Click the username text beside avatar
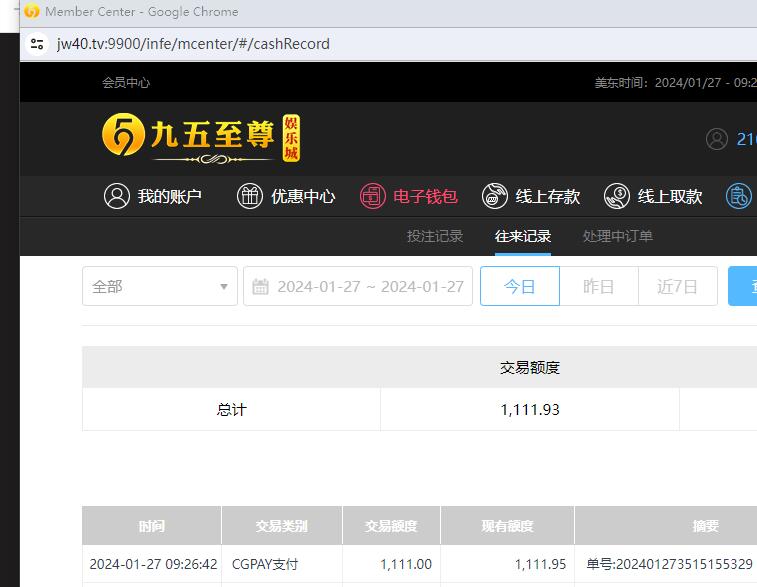Viewport: 757px width, 587px height. pyautogui.click(x=746, y=139)
